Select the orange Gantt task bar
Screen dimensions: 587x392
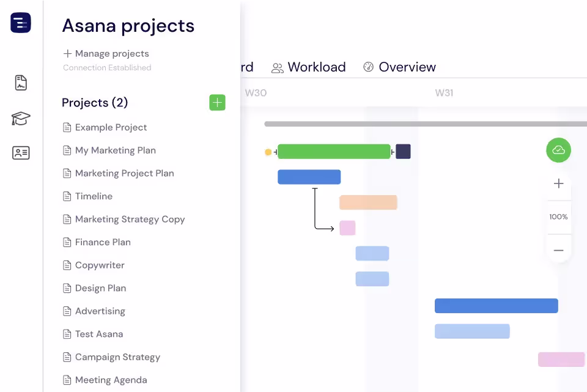[x=368, y=202]
